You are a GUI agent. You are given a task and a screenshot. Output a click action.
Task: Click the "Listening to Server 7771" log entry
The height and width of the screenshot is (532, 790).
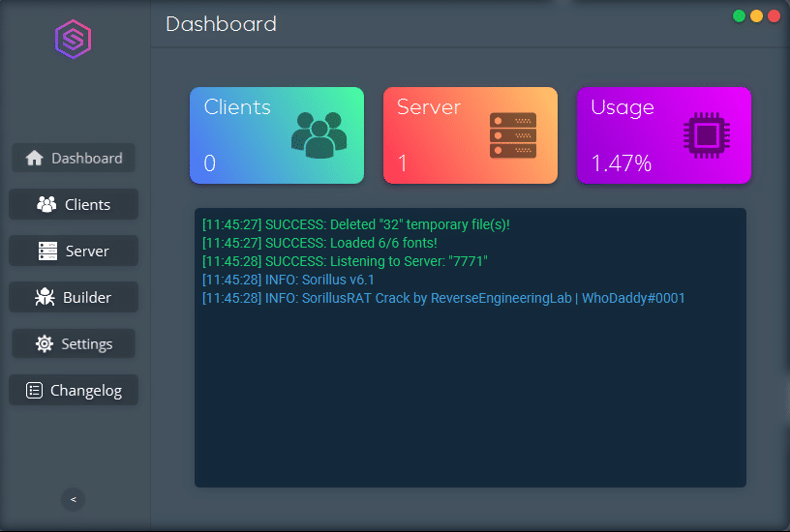point(345,261)
